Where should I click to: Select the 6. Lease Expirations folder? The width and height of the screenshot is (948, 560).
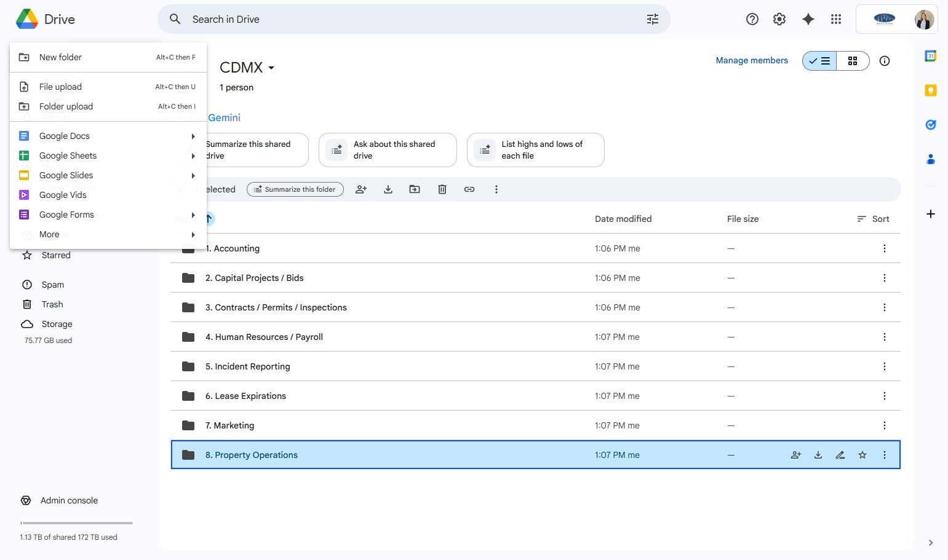535,396
